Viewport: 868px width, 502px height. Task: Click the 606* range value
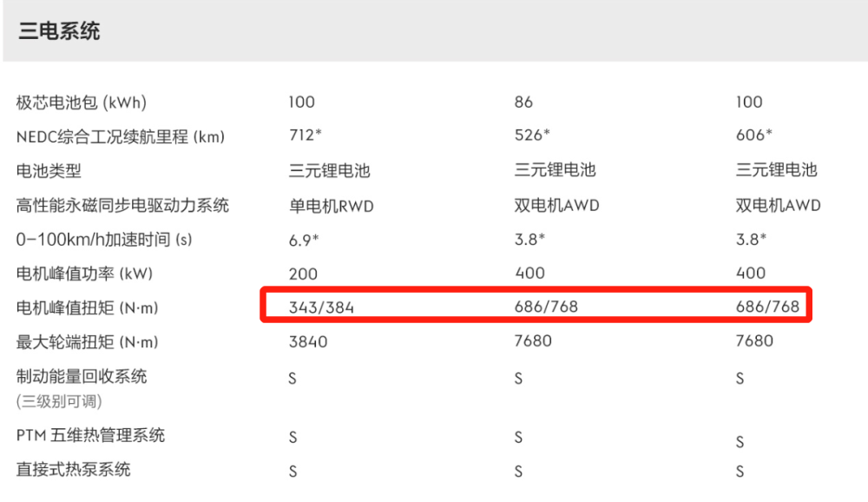click(x=753, y=136)
